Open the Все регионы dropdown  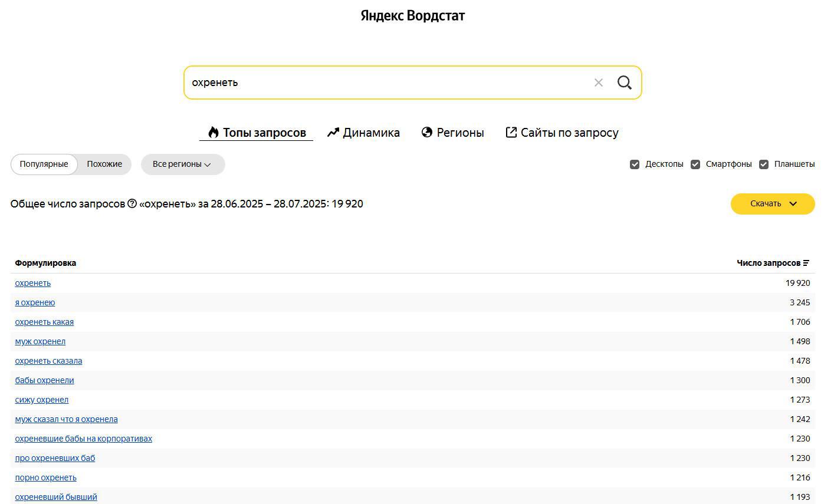[x=182, y=164]
